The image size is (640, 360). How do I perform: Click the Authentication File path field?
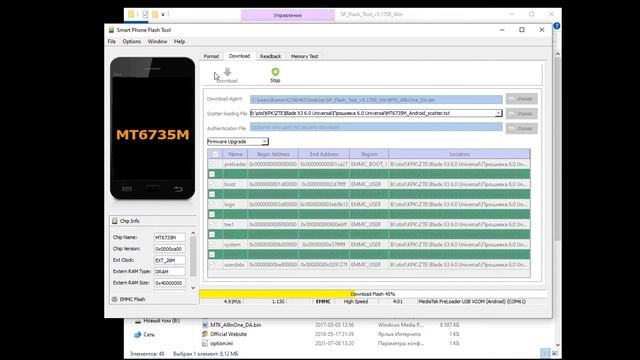376,127
